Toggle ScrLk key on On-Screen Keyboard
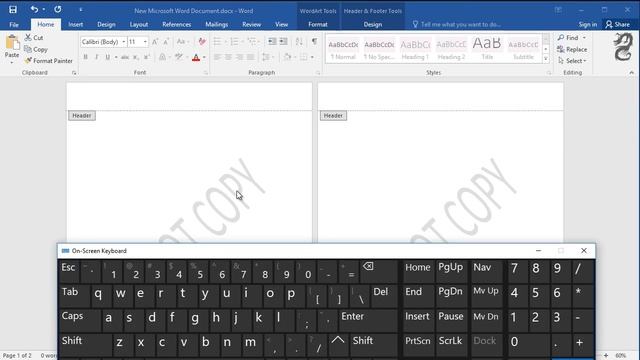 451,344
